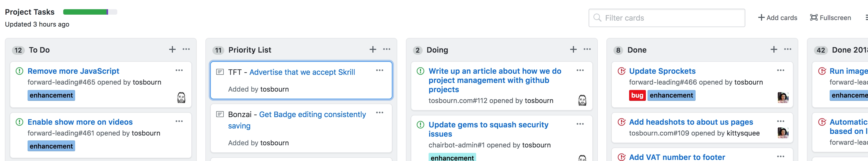Open menu on Enable show more on videos card

(179, 121)
